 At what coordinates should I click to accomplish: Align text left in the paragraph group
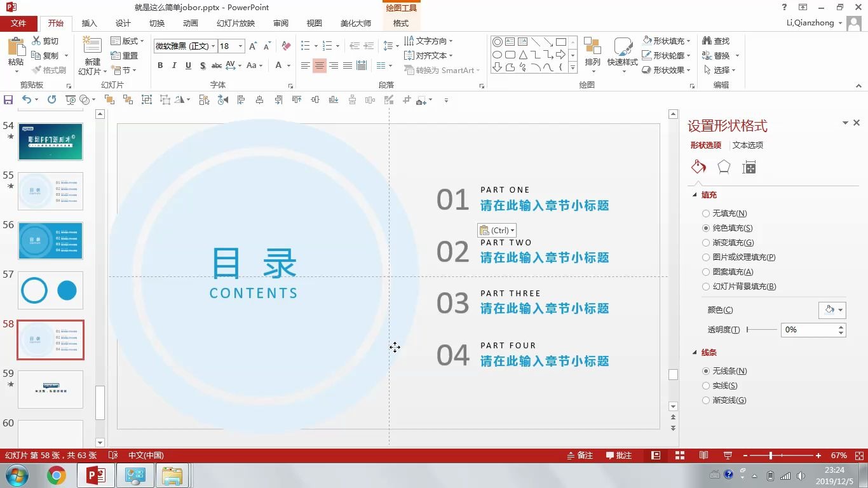pyautogui.click(x=306, y=65)
